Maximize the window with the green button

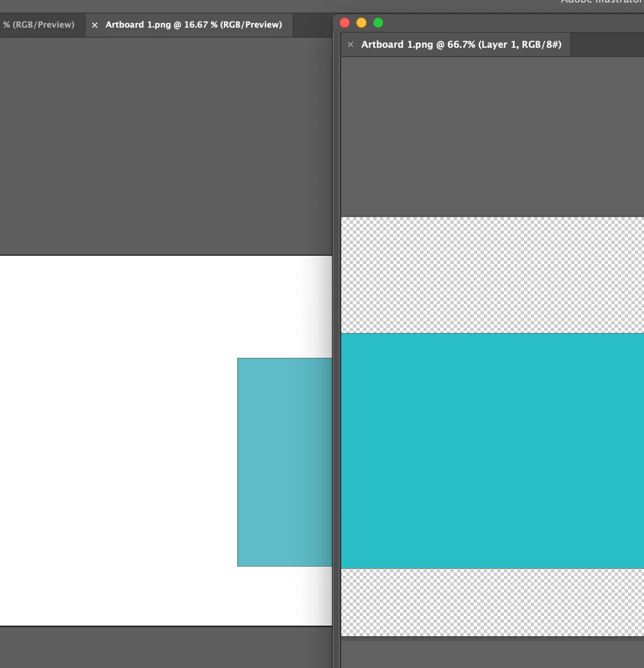coord(378,23)
